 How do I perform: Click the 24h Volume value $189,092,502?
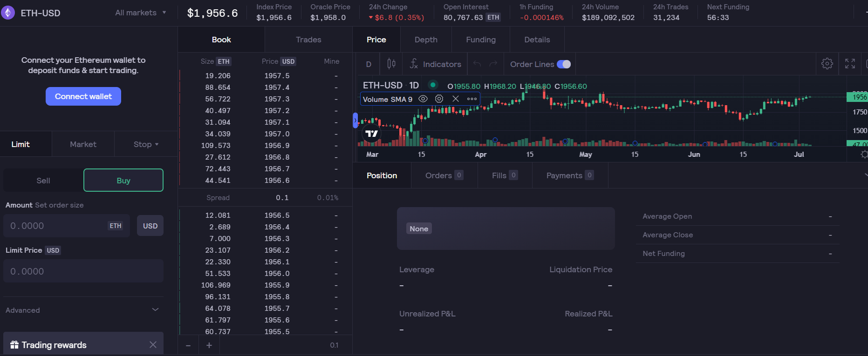[x=608, y=18]
